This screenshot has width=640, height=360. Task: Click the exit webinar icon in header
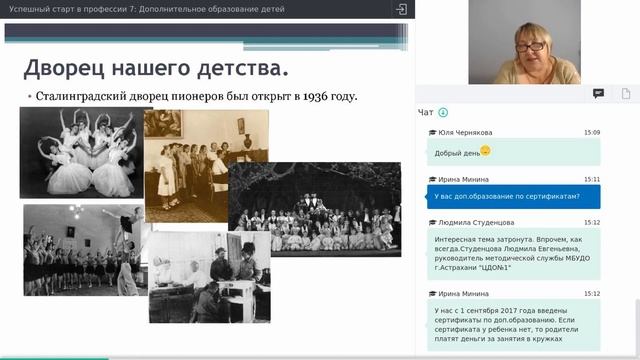coord(401,9)
